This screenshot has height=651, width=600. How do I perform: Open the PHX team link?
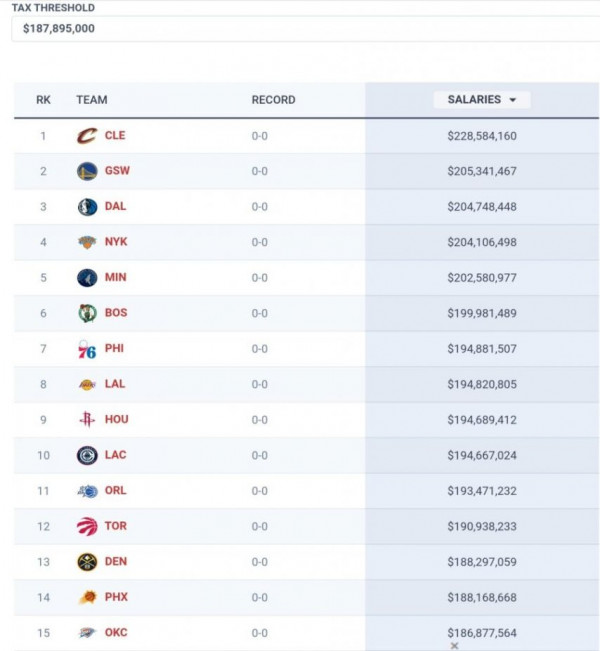click(x=116, y=597)
